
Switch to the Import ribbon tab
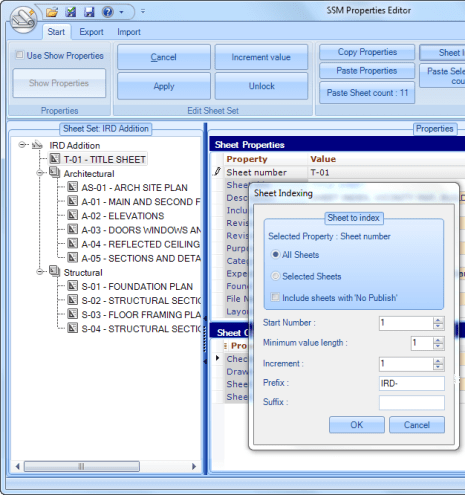tap(129, 32)
